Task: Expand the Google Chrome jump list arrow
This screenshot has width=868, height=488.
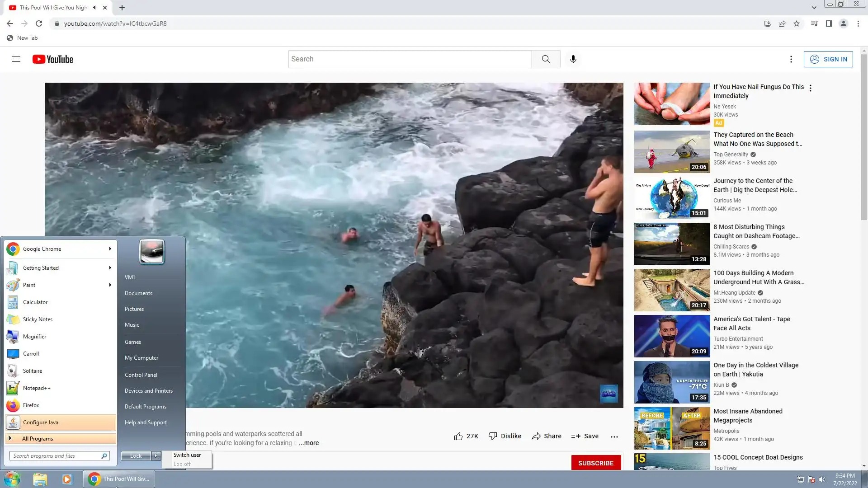Action: [110, 249]
